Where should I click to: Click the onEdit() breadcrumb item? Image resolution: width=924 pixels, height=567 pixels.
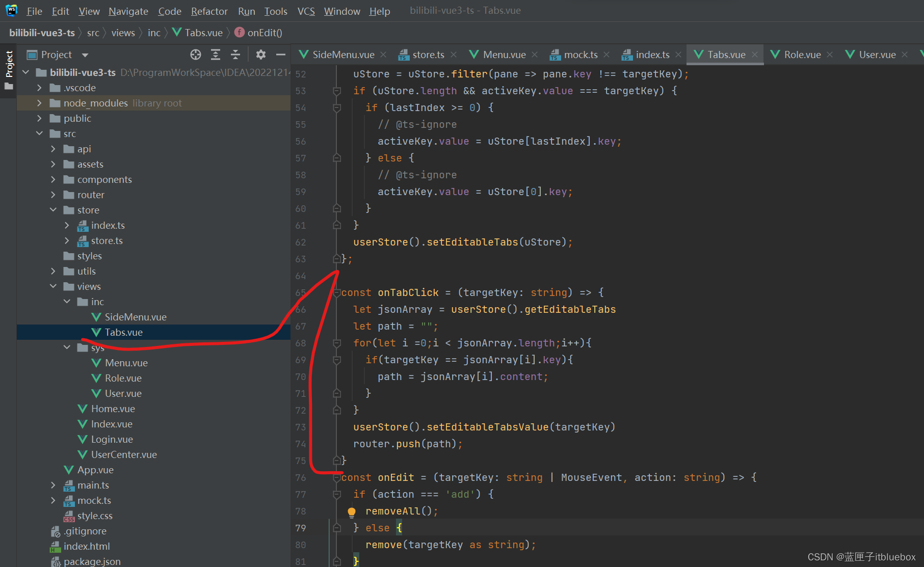(265, 33)
